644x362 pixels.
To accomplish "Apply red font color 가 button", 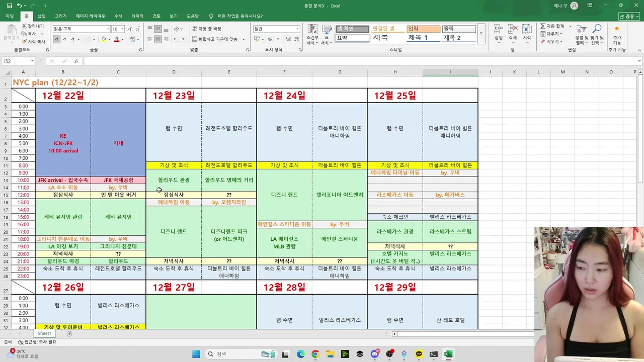I will [116, 39].
